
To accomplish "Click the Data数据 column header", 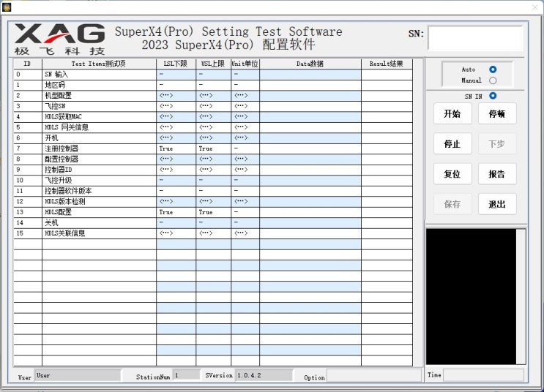I will 310,64.
